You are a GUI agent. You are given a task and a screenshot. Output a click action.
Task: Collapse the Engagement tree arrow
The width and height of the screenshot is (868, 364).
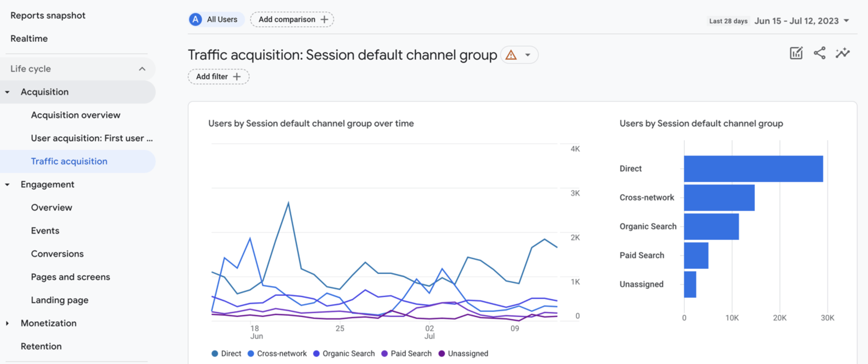7,185
